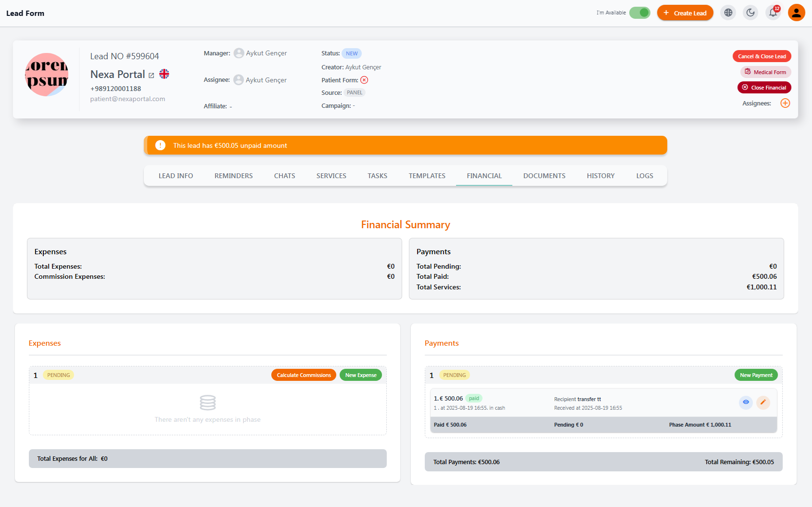Click the Manager avatar icon
Viewport: 812px width, 507px height.
tap(239, 53)
